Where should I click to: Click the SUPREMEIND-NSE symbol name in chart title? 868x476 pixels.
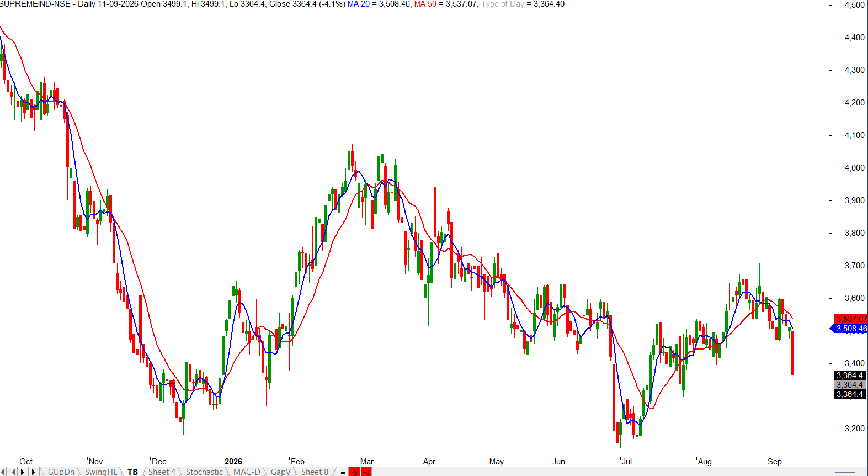35,4
